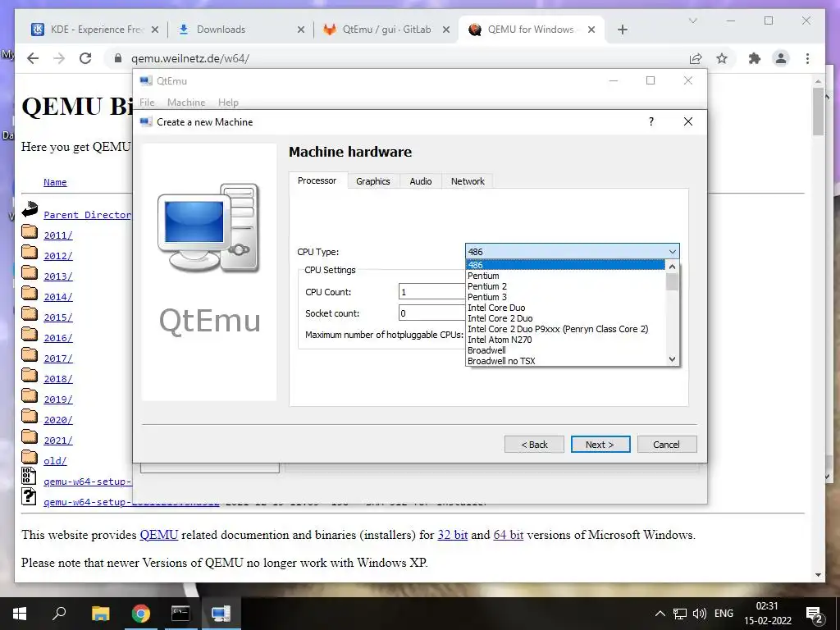Open the 2021/ directory link

(x=58, y=441)
